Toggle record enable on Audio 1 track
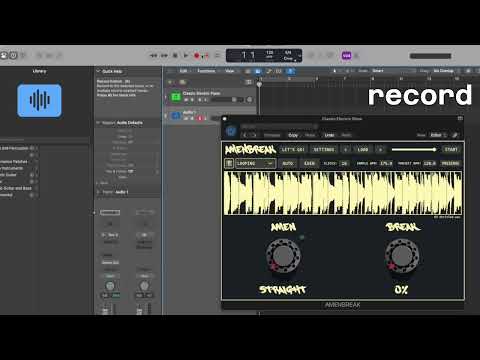Viewport: 480px width, 360px height. click(200, 118)
